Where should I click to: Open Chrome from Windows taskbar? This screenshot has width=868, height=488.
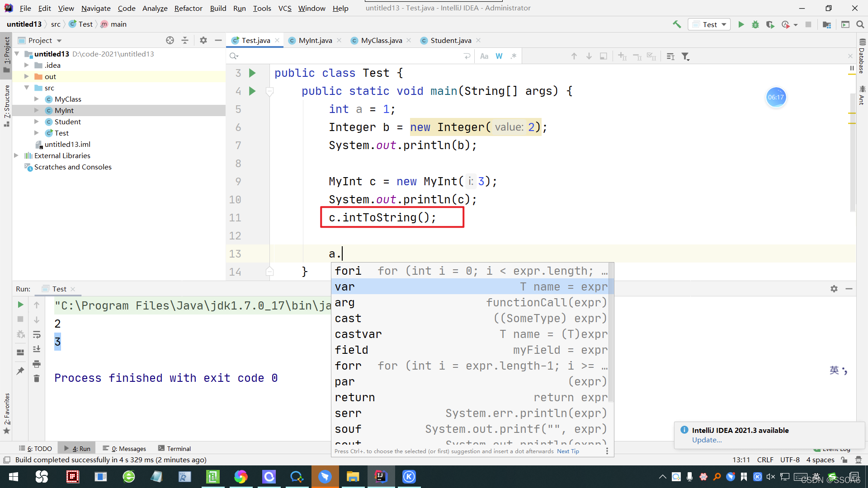pyautogui.click(x=241, y=477)
